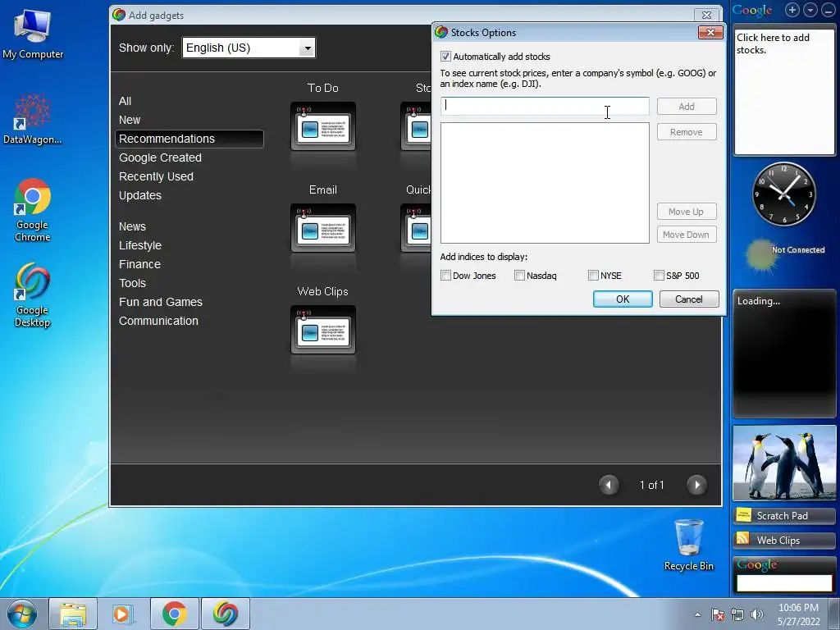Select the Communication category

(158, 321)
